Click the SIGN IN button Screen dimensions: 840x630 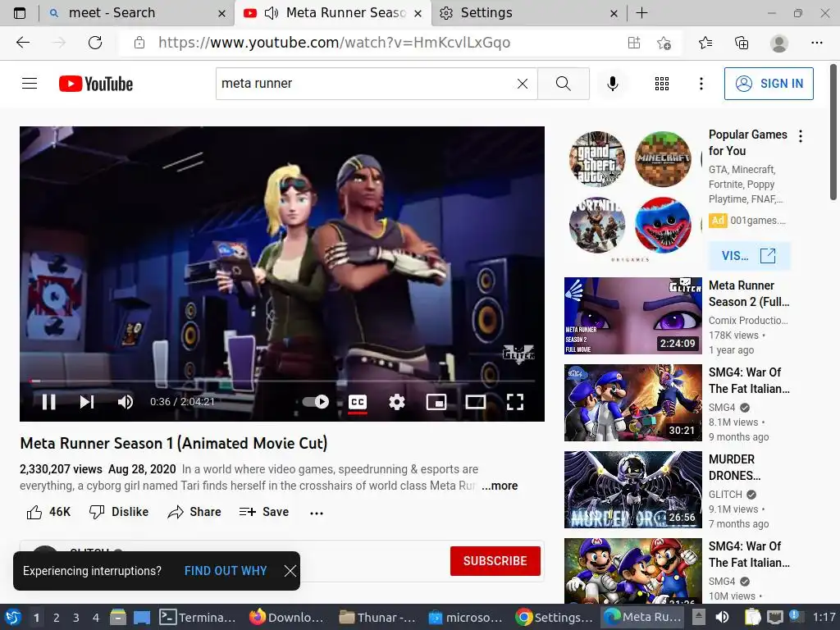pyautogui.click(x=769, y=84)
